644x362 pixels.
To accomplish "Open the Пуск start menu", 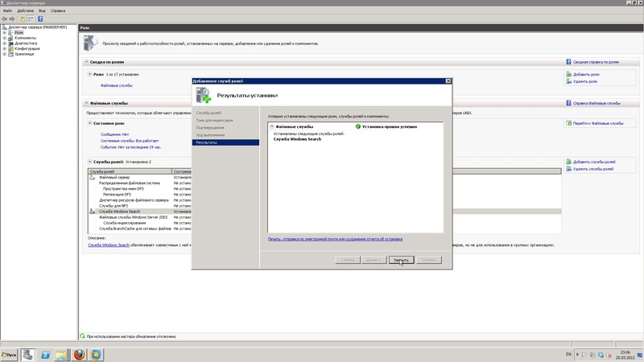I will [9, 355].
